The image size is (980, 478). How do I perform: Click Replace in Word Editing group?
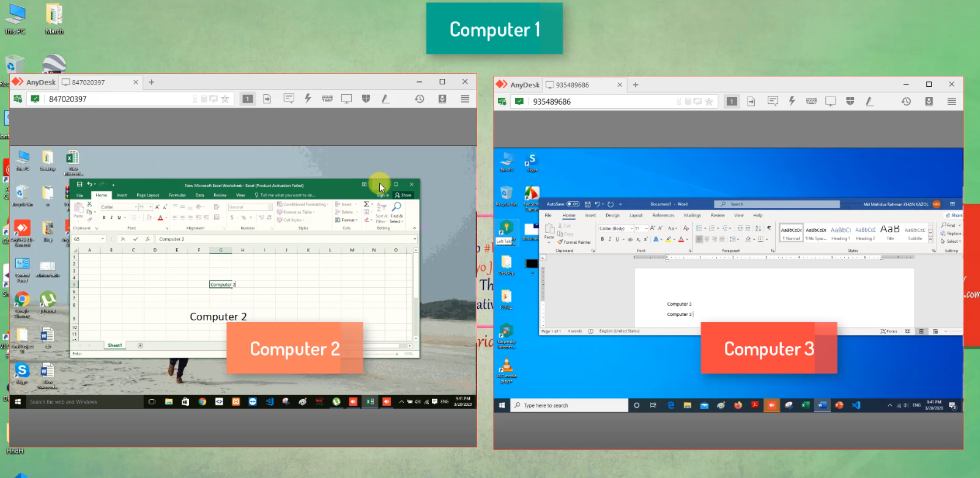click(951, 233)
